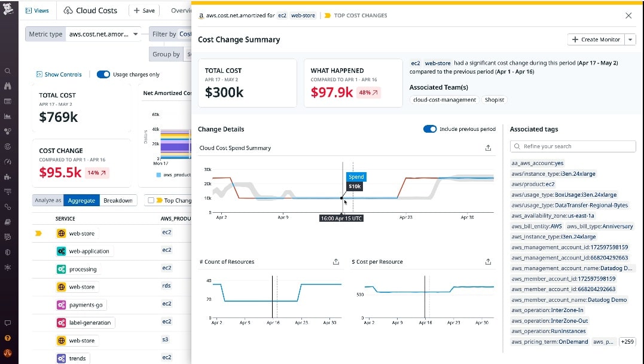Click the Create Monitor button
Viewport: 644px width, 364px height.
pyautogui.click(x=596, y=39)
